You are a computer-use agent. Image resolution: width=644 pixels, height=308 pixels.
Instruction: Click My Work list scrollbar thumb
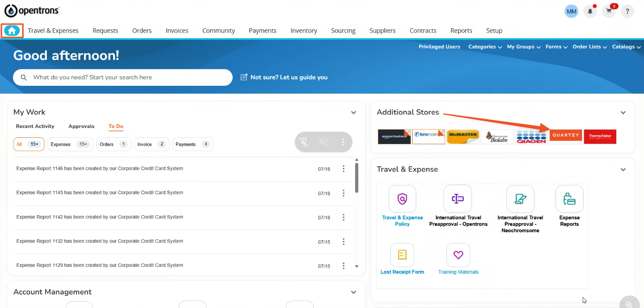(x=357, y=178)
